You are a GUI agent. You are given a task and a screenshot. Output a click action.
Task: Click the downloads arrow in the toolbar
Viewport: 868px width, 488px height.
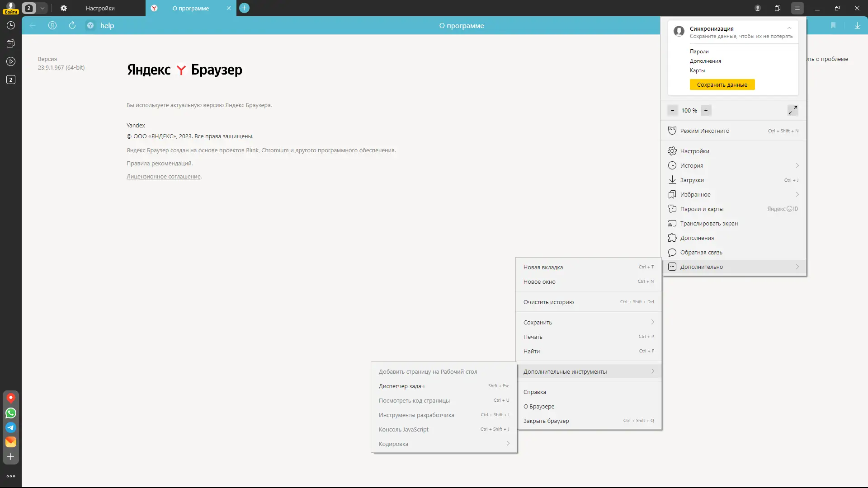tap(857, 26)
